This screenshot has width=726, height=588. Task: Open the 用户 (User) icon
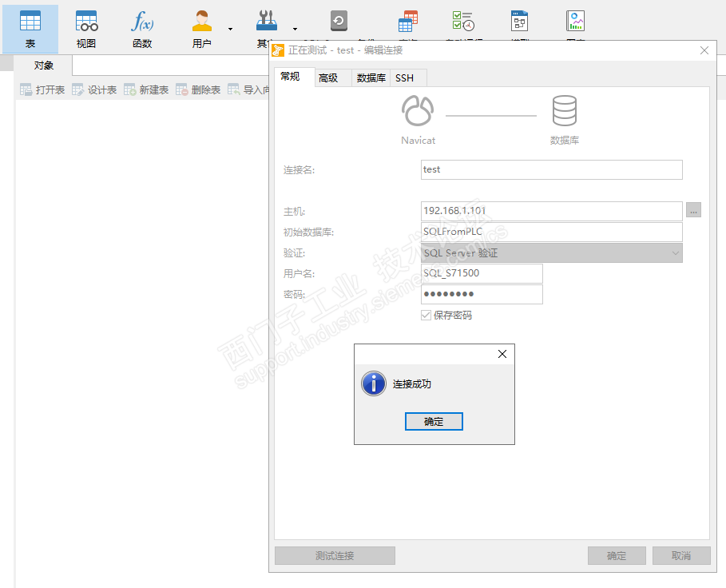[x=202, y=30]
